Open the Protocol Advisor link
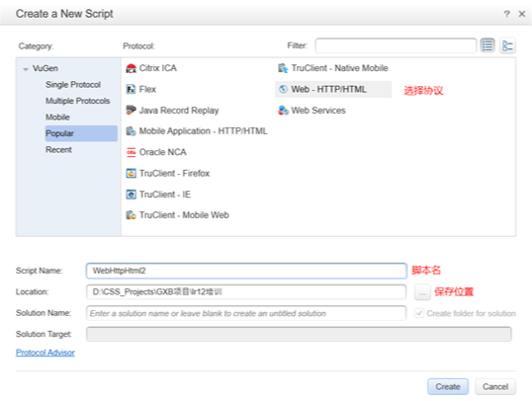The height and width of the screenshot is (401, 532). point(45,353)
